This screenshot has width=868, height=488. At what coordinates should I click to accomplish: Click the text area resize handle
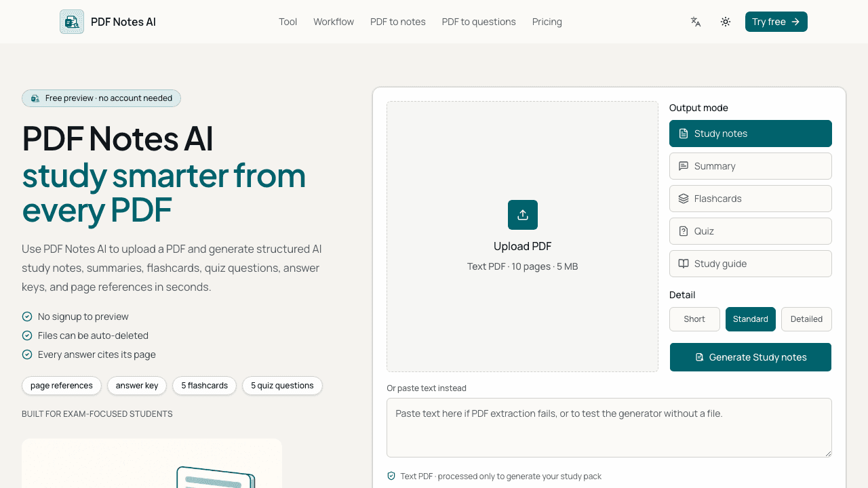tap(827, 453)
